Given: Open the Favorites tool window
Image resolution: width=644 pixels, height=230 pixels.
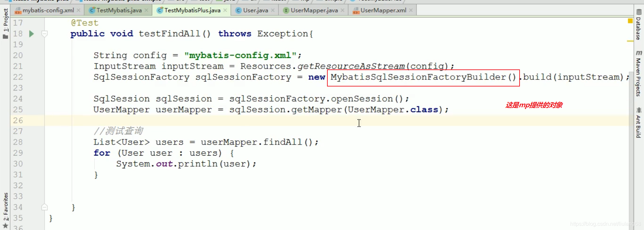Looking at the screenshot, I should coord(5,210).
